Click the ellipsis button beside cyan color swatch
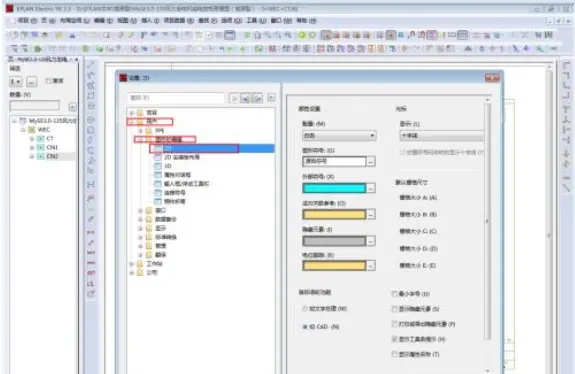The image size is (575, 374). point(371,188)
